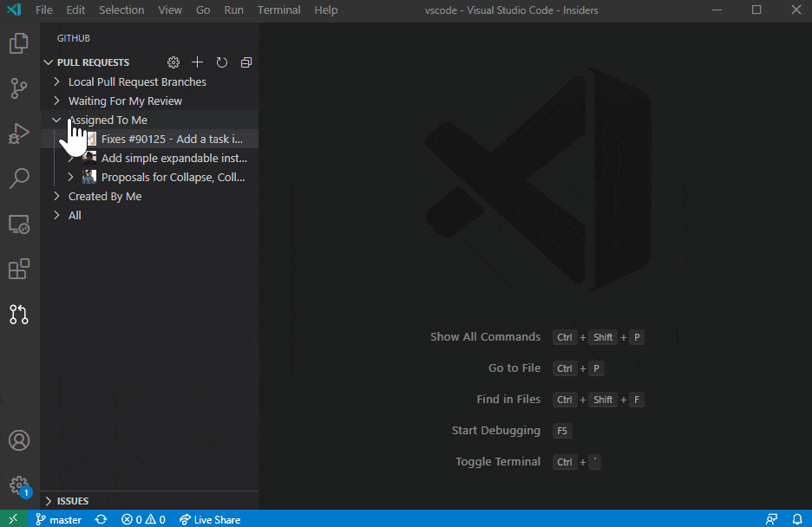
Task: Open the Source Control view
Action: point(19,88)
